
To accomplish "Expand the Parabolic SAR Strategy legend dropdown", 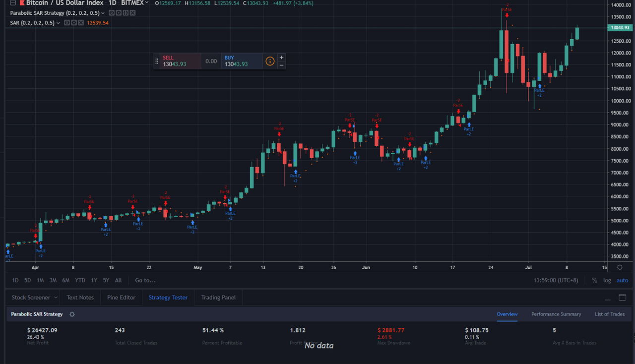I will 103,13.
